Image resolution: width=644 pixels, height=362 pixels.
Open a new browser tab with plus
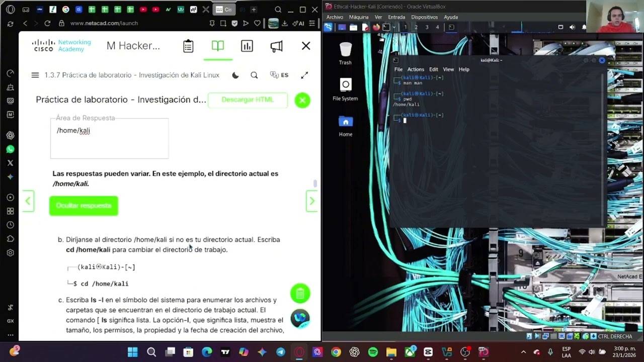tap(254, 10)
